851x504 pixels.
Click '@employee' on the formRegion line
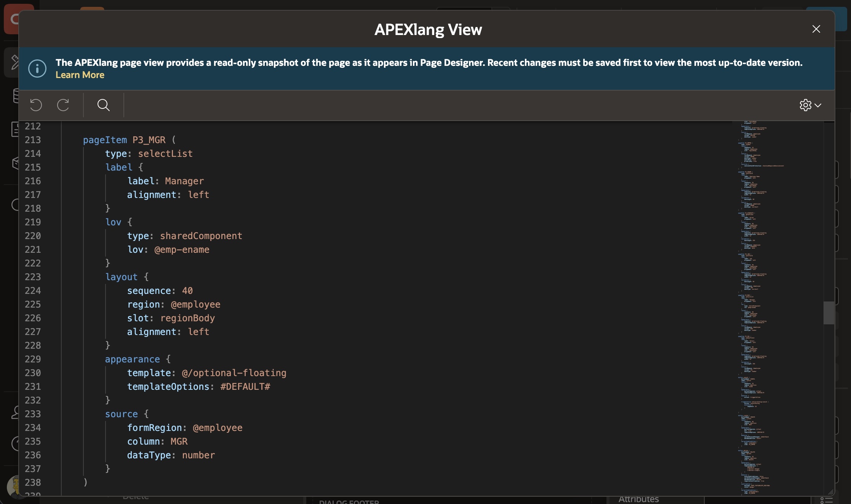218,428
